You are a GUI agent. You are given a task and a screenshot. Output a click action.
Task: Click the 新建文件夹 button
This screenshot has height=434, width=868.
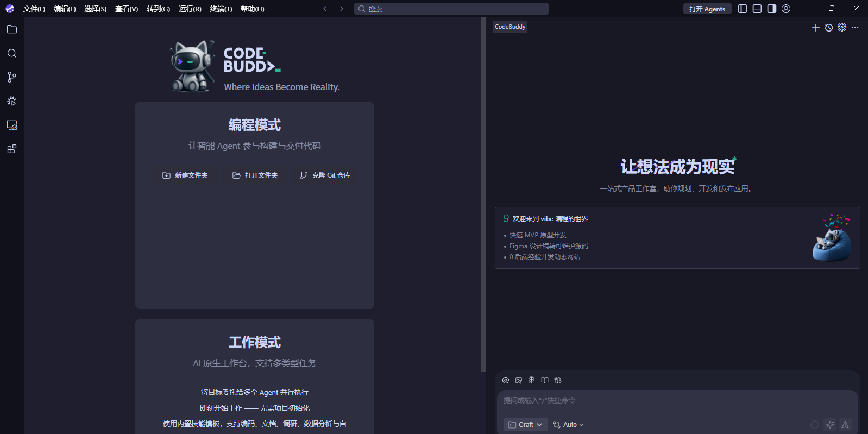[x=185, y=175]
